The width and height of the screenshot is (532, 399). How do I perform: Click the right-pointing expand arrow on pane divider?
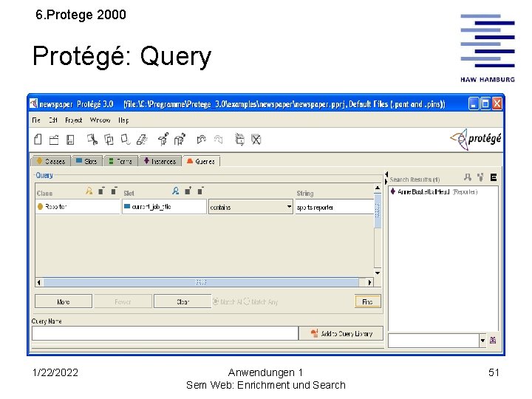tap(386, 182)
